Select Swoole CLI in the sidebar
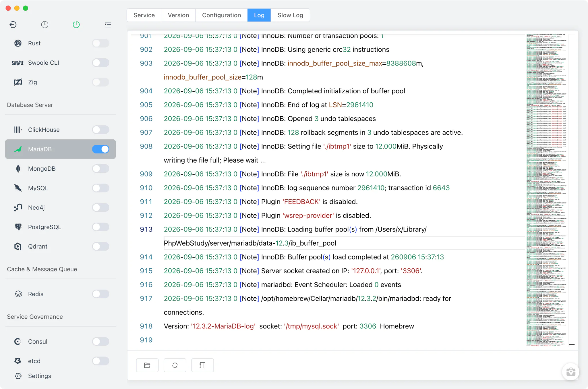The image size is (588, 389). tap(60, 63)
